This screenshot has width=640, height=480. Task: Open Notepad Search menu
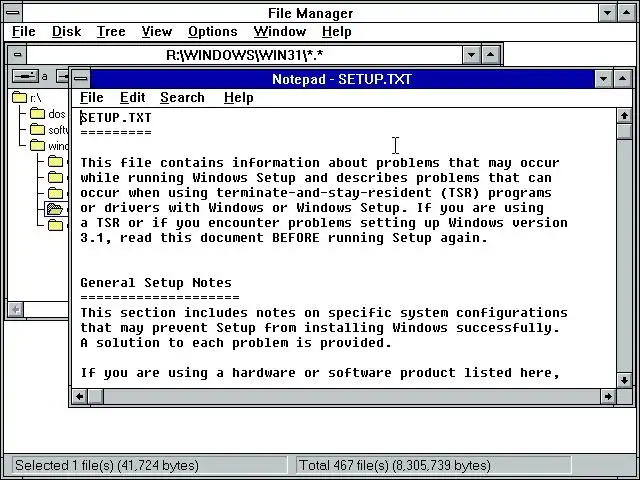click(x=182, y=98)
